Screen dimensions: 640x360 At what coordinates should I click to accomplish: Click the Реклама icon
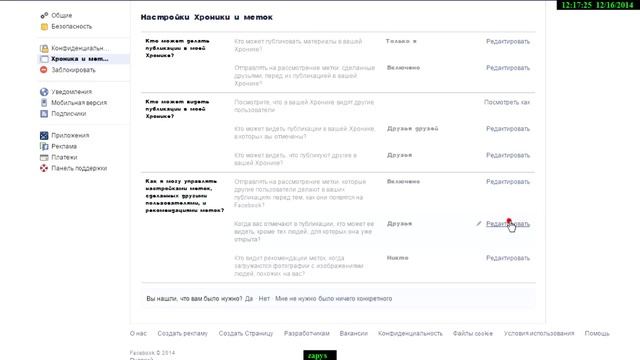pyautogui.click(x=44, y=147)
